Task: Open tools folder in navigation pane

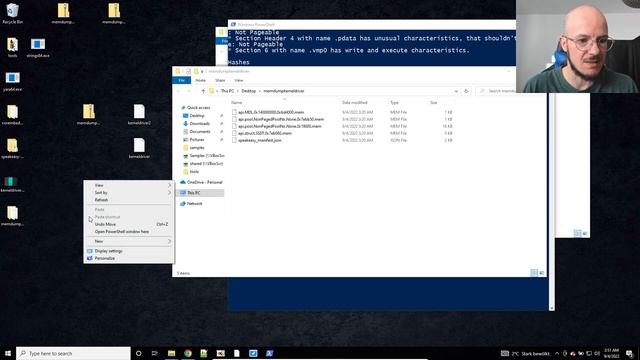Action: (194, 172)
